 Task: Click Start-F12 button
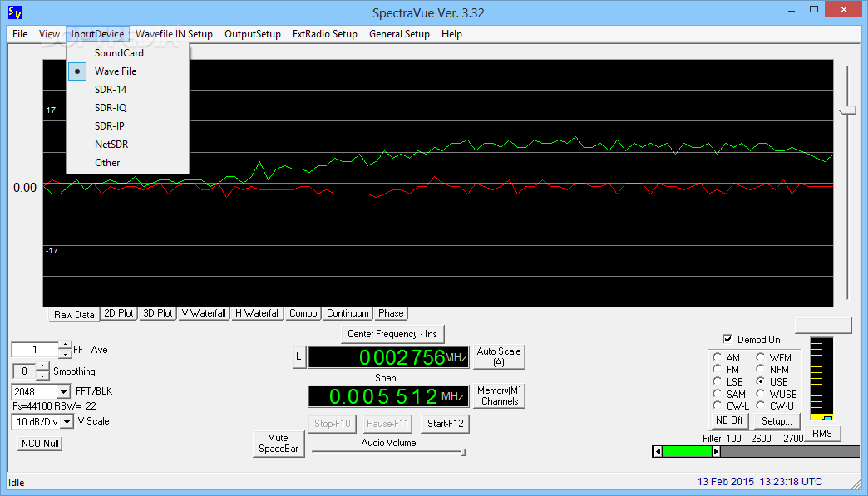[x=445, y=424]
